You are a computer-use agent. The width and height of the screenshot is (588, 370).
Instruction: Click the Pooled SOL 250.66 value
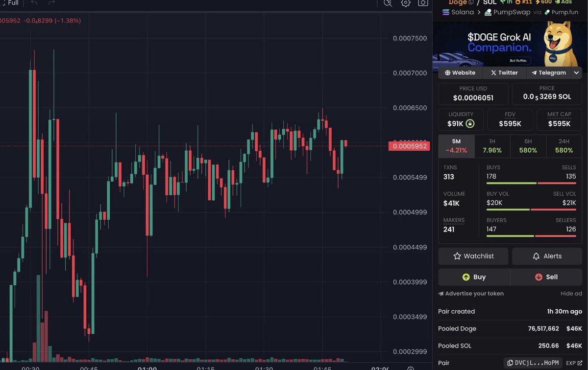click(548, 346)
